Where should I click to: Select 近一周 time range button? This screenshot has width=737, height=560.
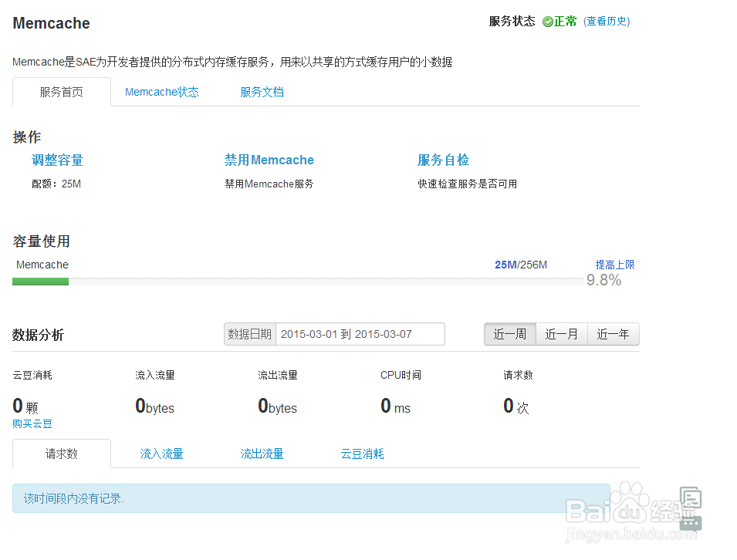(510, 334)
